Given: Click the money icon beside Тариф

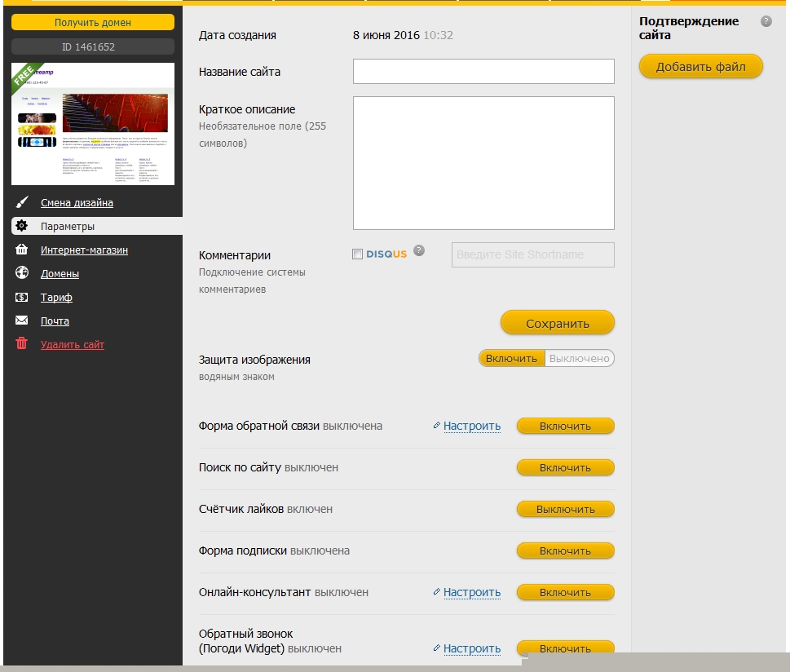Looking at the screenshot, I should [22, 297].
